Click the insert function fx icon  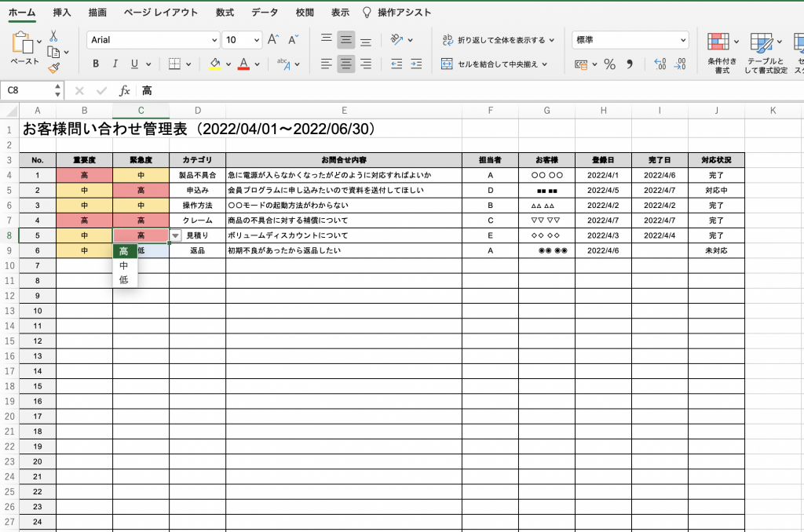[x=124, y=91]
